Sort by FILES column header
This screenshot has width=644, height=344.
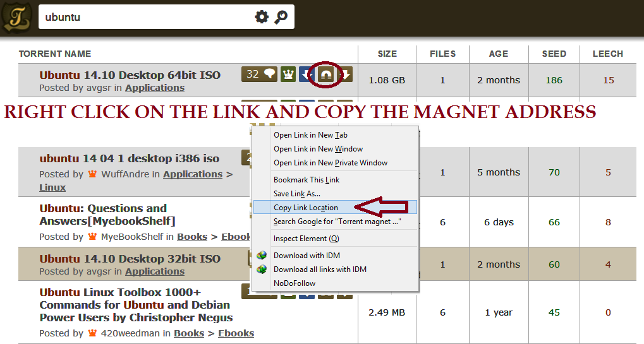click(443, 54)
